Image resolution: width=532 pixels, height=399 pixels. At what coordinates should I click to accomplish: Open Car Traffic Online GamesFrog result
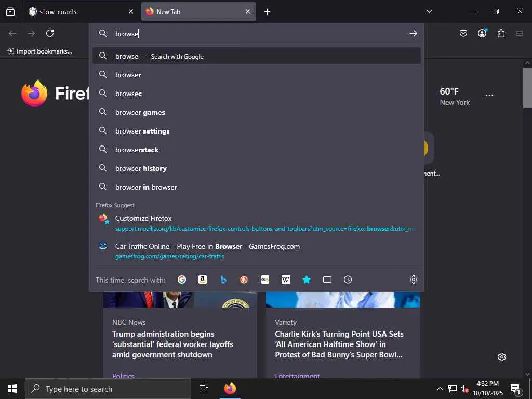(257, 251)
